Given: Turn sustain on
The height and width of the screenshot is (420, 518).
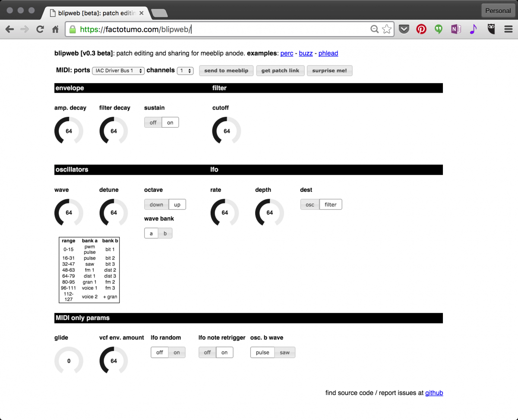Looking at the screenshot, I should point(170,122).
